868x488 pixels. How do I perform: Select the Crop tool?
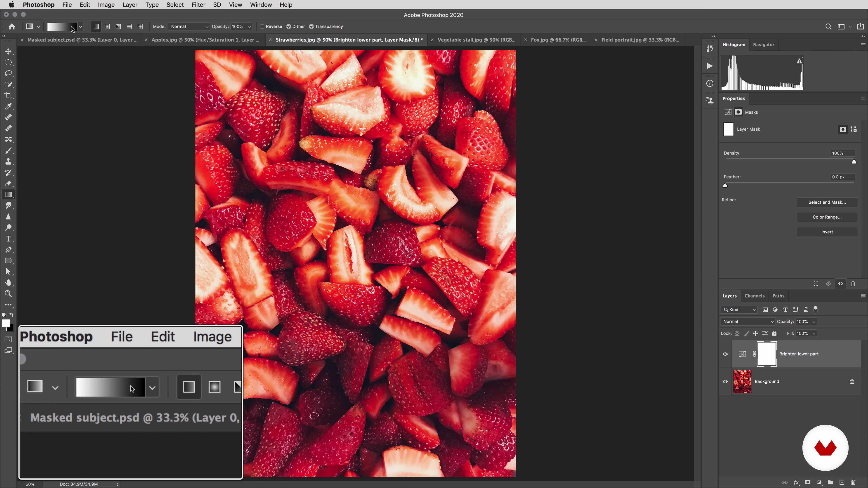point(8,96)
